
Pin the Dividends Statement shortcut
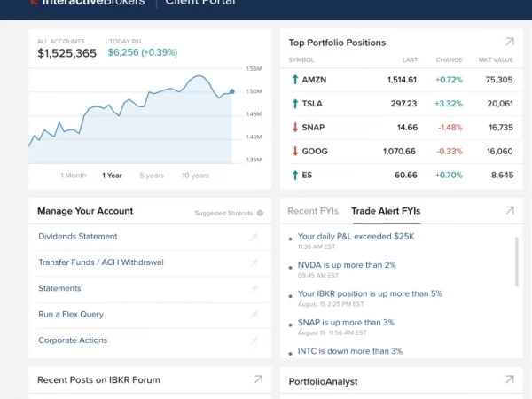[x=254, y=237]
